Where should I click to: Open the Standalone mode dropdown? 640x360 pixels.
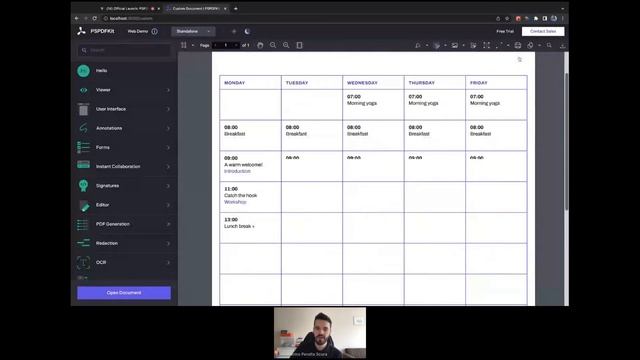pos(193,31)
